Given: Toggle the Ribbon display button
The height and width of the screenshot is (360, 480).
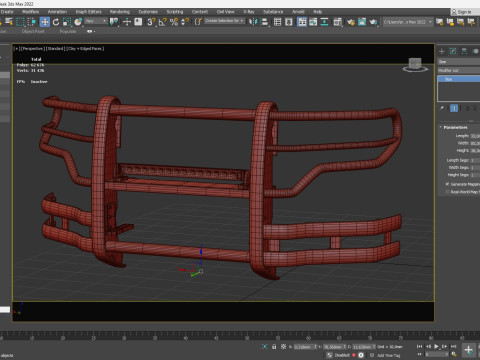Looking at the screenshot, I should coord(302,22).
